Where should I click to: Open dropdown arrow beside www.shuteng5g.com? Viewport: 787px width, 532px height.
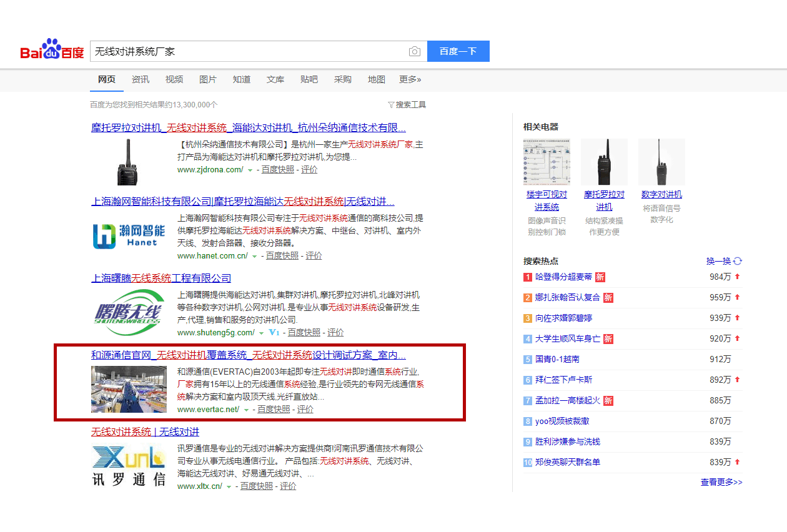pyautogui.click(x=261, y=333)
